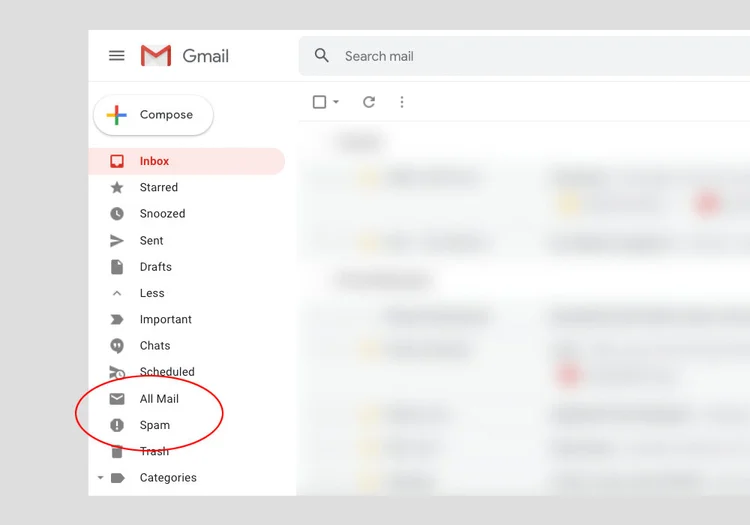Image resolution: width=750 pixels, height=525 pixels.
Task: Open the main menu hamburger icon
Action: point(117,56)
